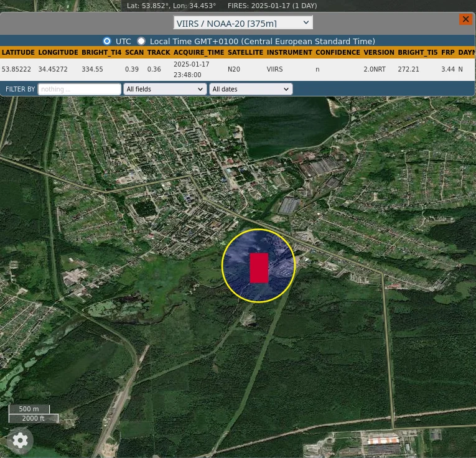Sort by BRIGHT_TI4 column header
Screen dimensions: 476x458
101,53
